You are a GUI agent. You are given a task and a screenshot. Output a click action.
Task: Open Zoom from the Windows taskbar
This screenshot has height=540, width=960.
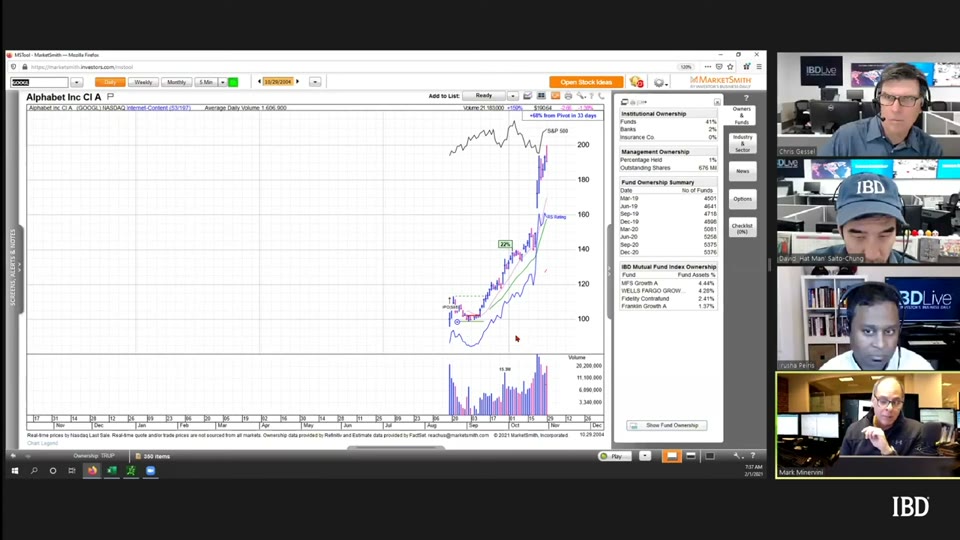point(151,470)
